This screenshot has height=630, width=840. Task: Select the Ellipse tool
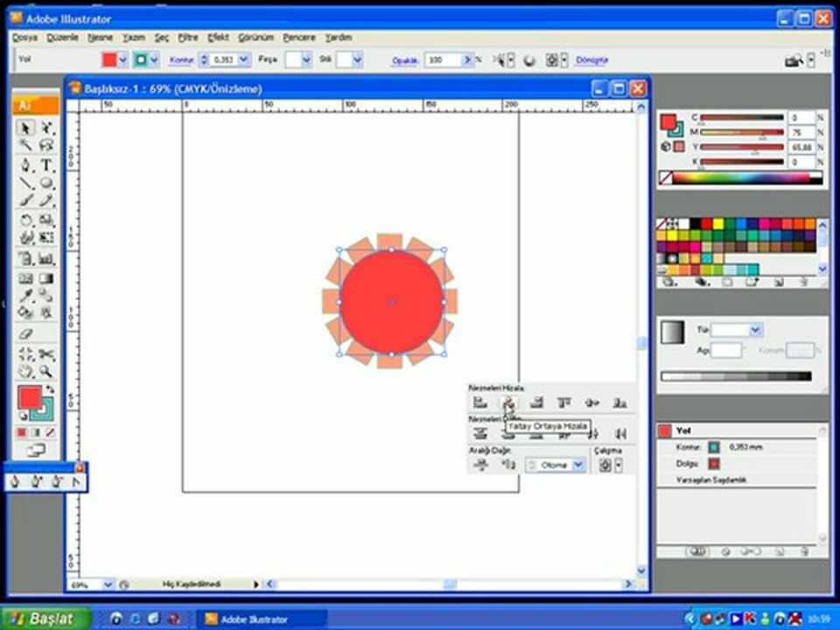47,183
